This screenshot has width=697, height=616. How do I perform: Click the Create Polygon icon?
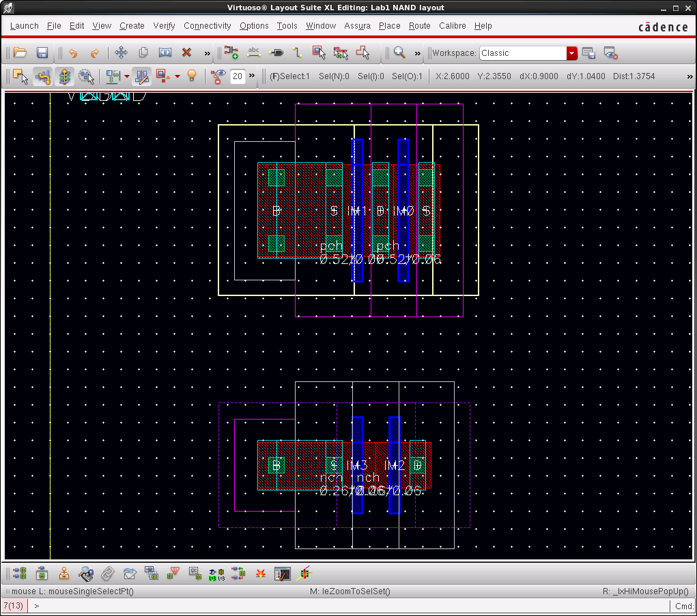[362, 53]
